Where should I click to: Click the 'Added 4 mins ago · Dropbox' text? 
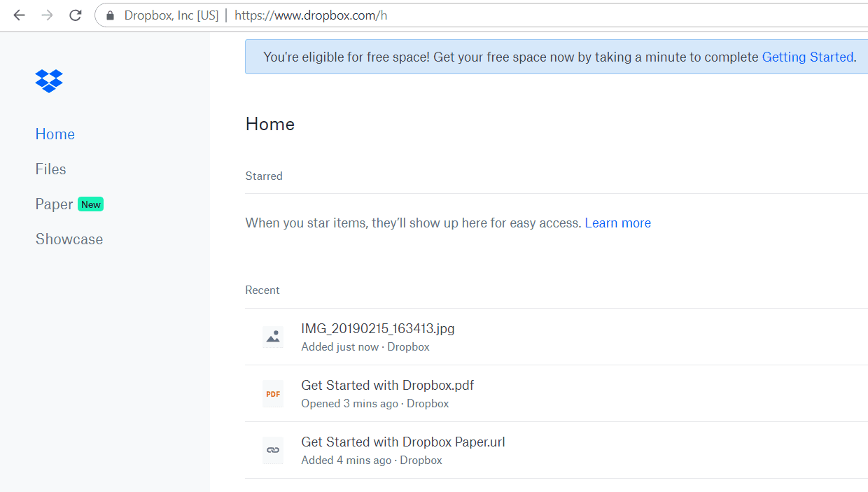click(x=372, y=461)
